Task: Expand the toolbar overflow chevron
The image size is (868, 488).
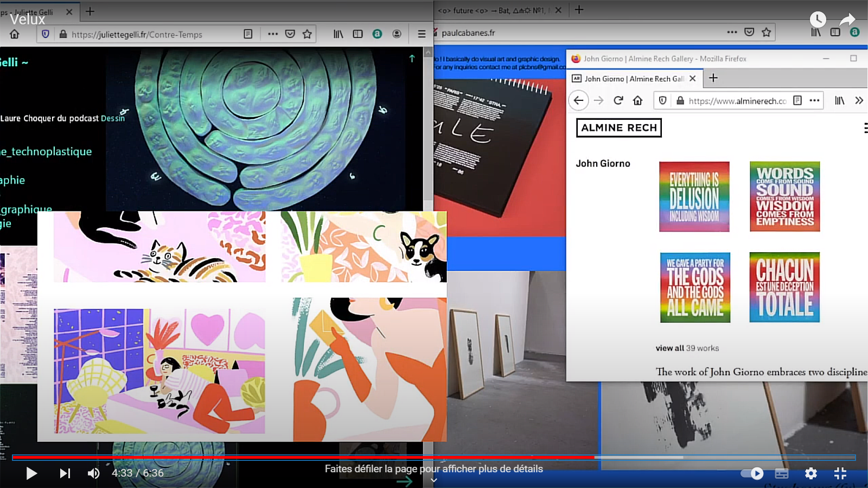Action: [x=859, y=100]
